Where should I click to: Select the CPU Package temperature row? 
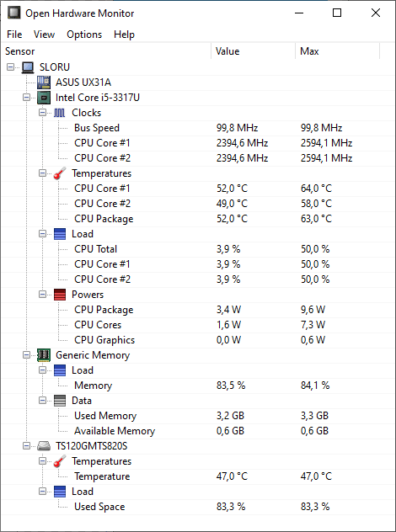coord(198,219)
